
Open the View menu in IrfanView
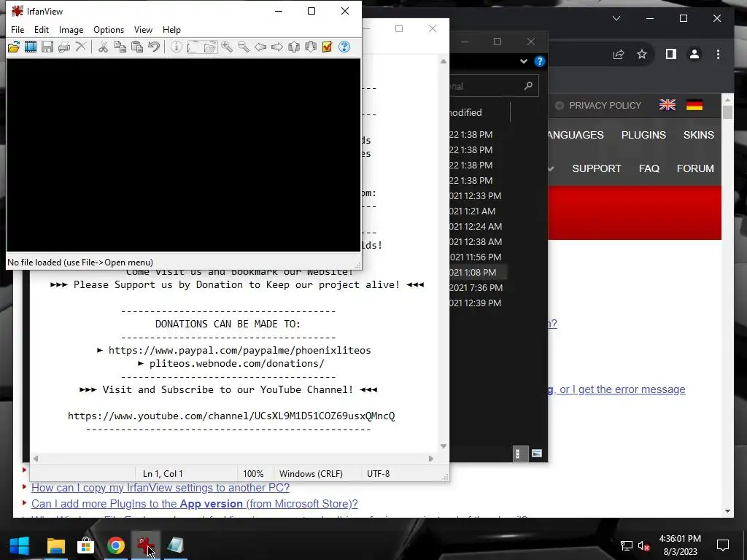pos(143,29)
